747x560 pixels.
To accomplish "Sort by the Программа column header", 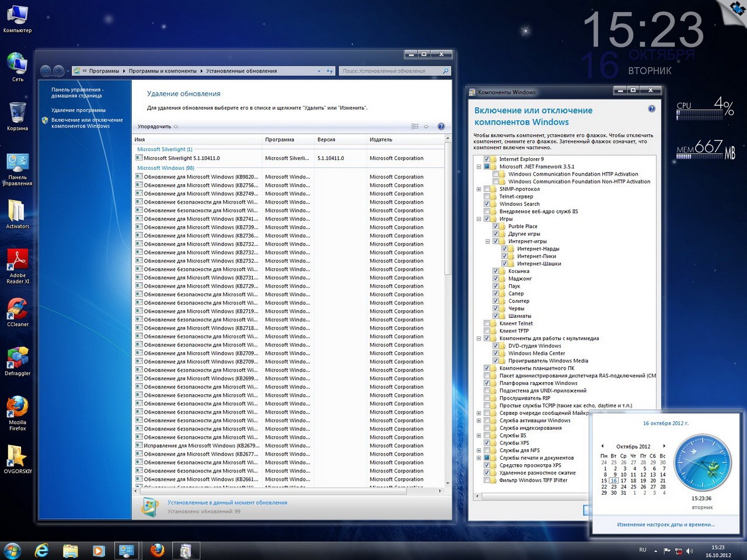I will (288, 139).
